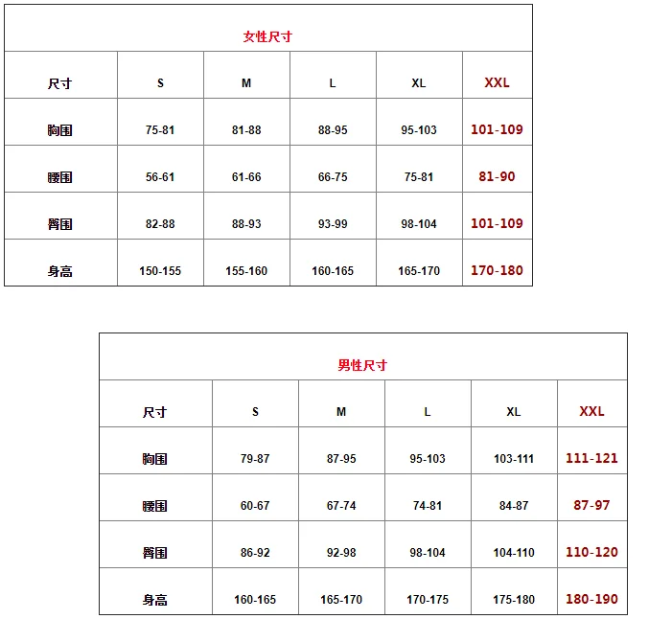Viewport: 672px width, 642px height.
Task: Click women's M chest value 81-88
Action: coord(246,130)
